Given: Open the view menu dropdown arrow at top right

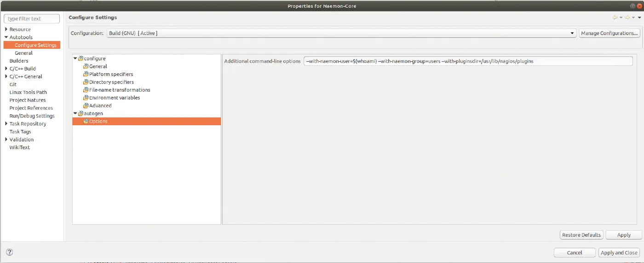Looking at the screenshot, I should tap(639, 18).
